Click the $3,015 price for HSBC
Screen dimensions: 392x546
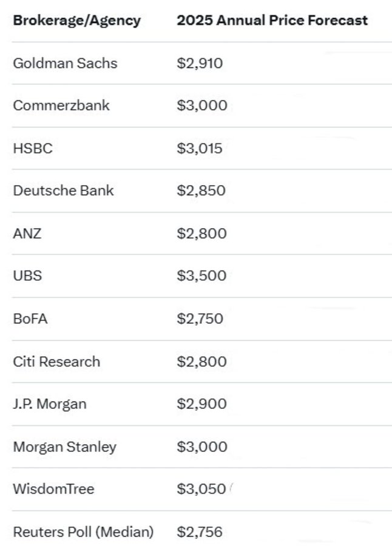[x=200, y=148]
